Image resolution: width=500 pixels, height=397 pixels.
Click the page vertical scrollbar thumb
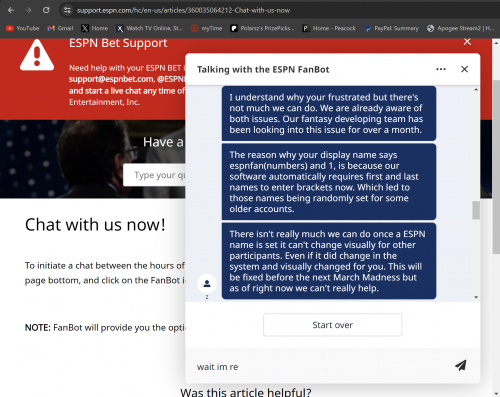point(496,167)
